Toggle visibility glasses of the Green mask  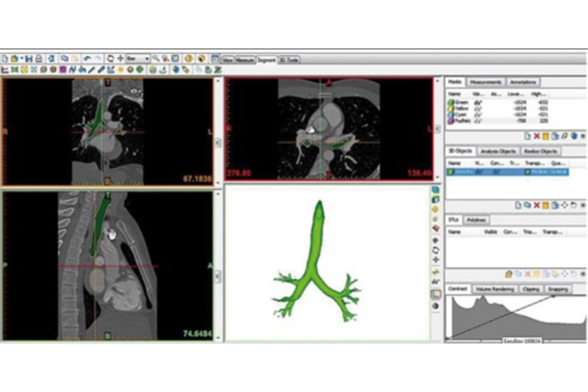click(478, 103)
